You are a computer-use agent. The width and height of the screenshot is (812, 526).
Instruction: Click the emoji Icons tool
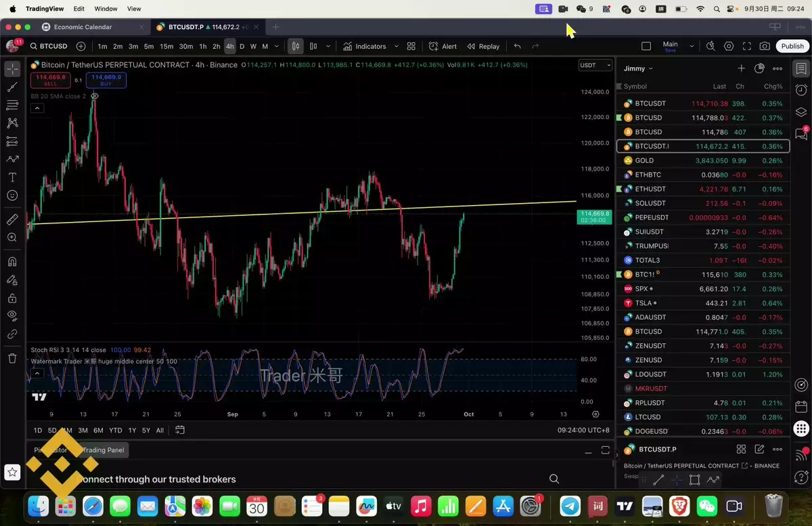[x=12, y=196]
